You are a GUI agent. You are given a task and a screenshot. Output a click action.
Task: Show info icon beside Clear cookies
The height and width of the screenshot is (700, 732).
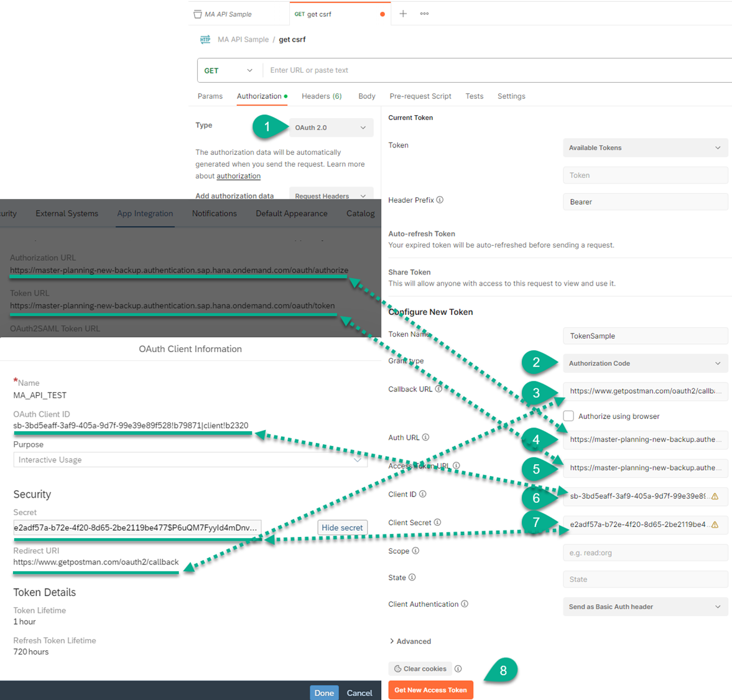click(x=458, y=669)
